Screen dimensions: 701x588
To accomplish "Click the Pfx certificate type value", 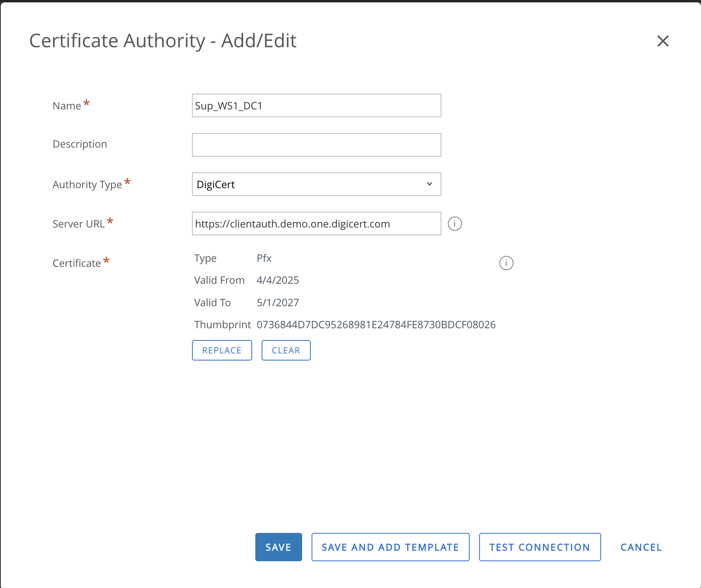I will click(x=264, y=258).
